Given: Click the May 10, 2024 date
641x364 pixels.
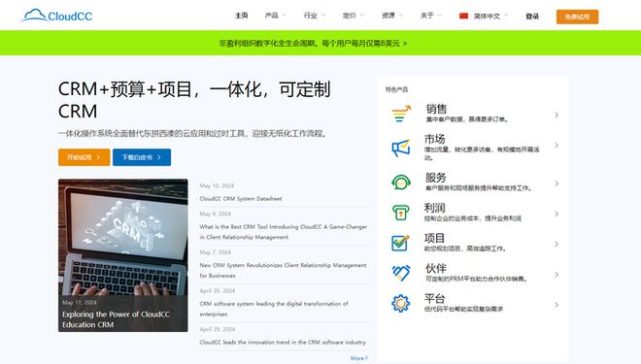Looking at the screenshot, I should (217, 185).
